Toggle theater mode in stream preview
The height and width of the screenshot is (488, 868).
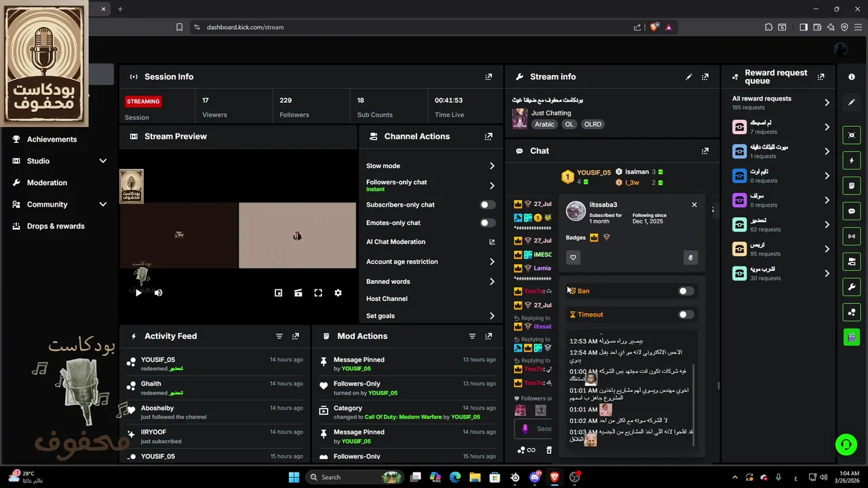pyautogui.click(x=298, y=293)
